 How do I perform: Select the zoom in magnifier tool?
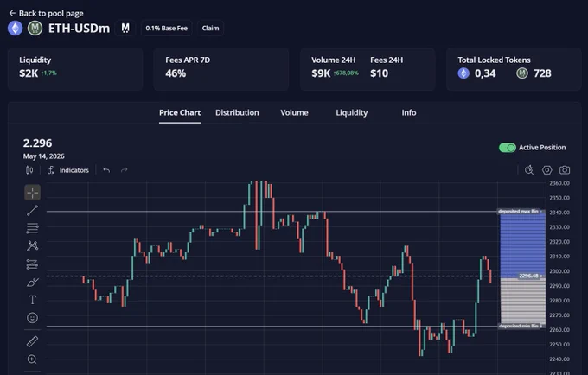(33, 359)
